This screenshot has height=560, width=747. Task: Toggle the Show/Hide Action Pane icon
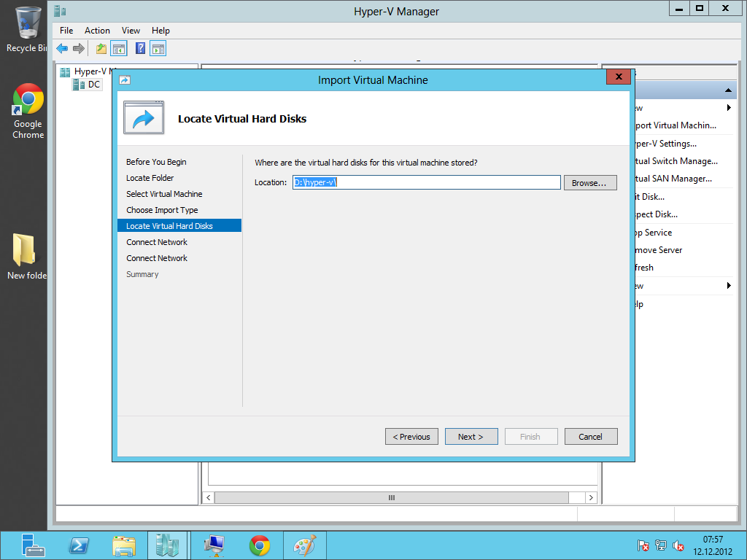point(158,49)
